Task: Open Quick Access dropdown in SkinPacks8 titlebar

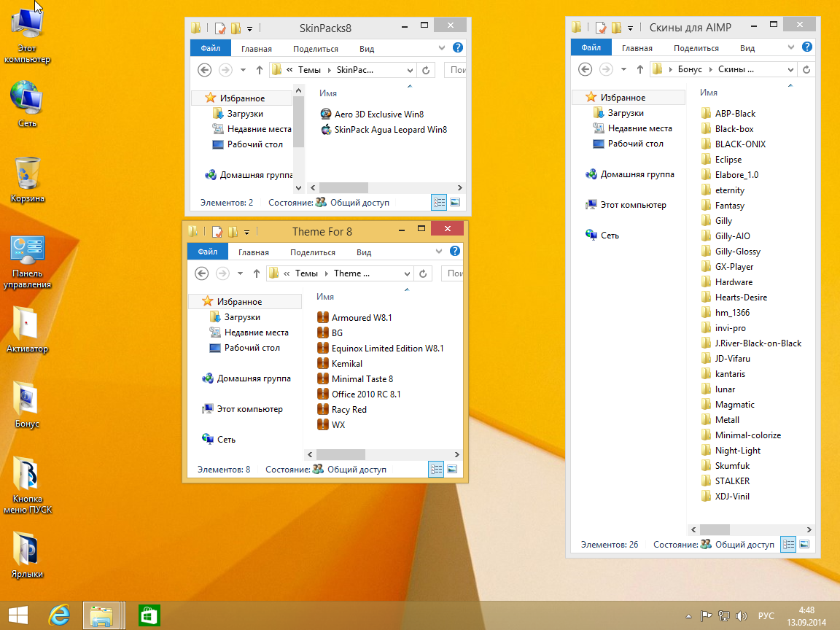Action: pos(249,28)
